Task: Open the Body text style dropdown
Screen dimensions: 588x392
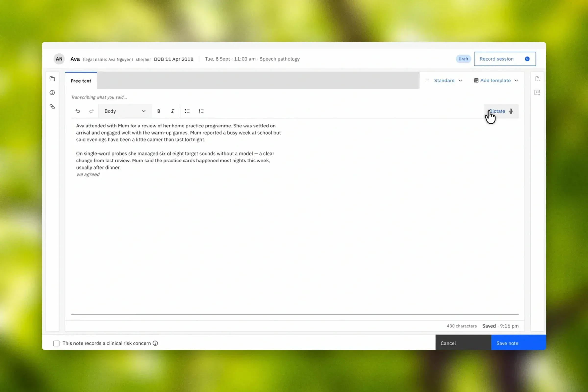Action: (125, 111)
